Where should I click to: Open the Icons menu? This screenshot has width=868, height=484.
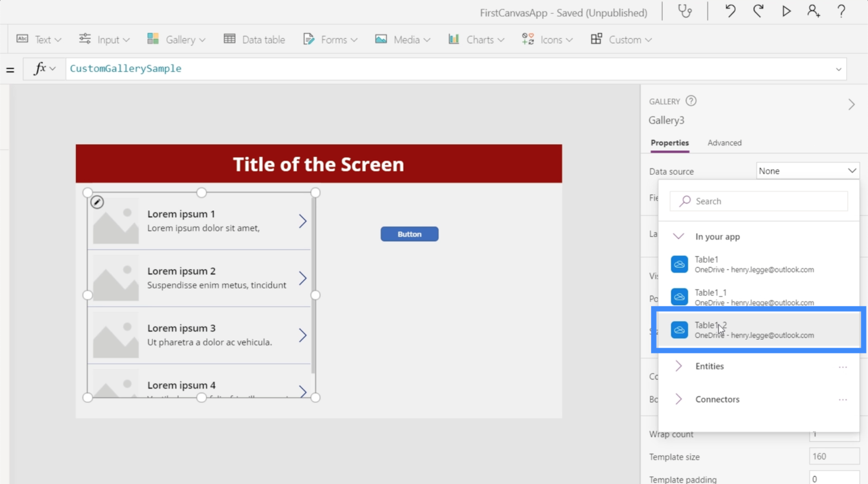click(547, 39)
